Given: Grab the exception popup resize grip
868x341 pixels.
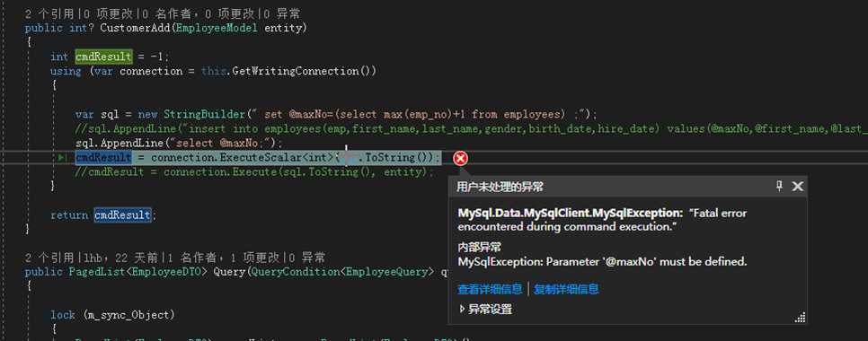Looking at the screenshot, I should [x=800, y=318].
